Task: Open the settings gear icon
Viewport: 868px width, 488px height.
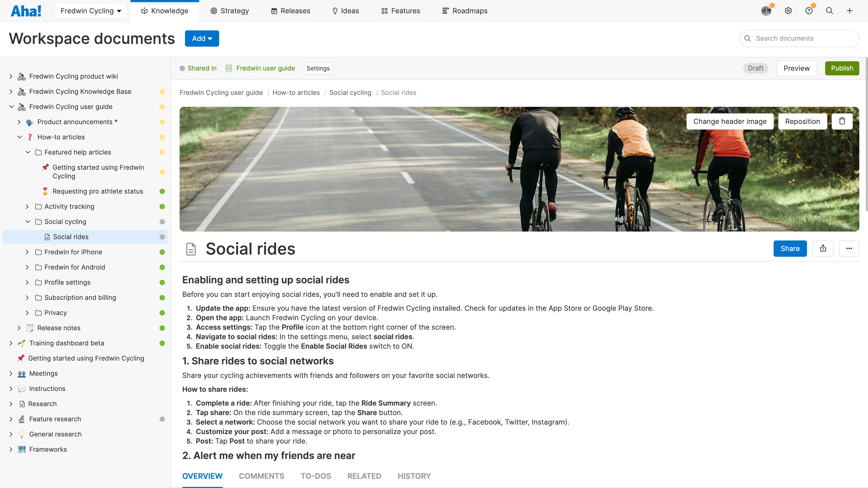Action: (788, 11)
